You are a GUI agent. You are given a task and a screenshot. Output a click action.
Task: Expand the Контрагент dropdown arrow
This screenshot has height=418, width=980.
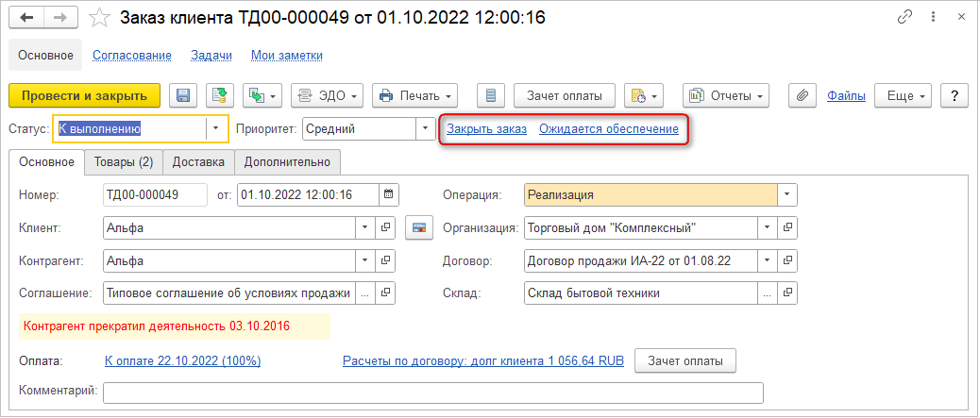pyautogui.click(x=365, y=259)
